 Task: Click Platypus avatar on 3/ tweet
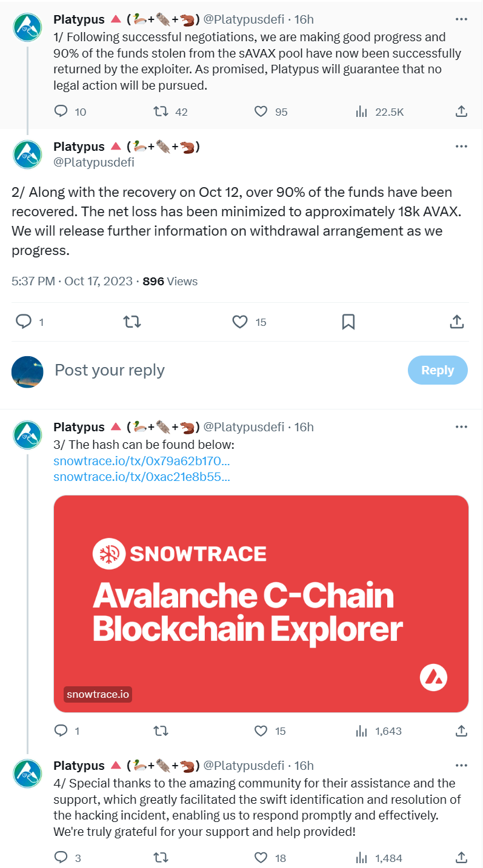pyautogui.click(x=27, y=434)
